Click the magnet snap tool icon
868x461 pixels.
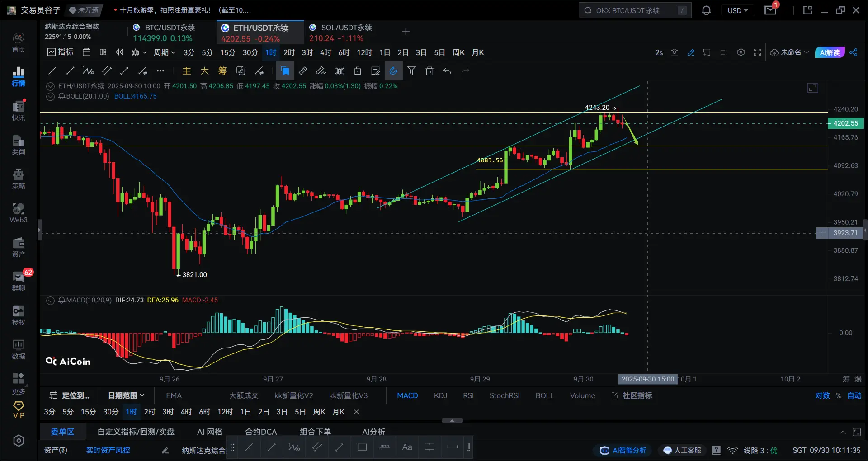coord(394,71)
